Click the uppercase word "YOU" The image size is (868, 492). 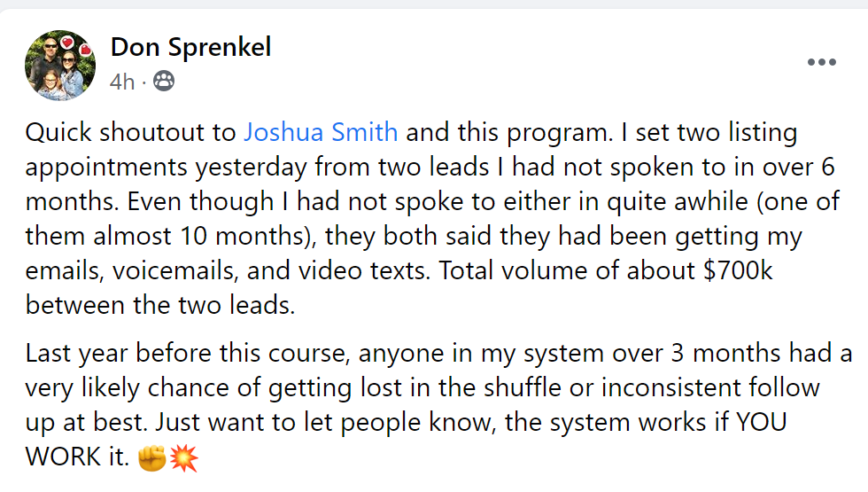761,422
